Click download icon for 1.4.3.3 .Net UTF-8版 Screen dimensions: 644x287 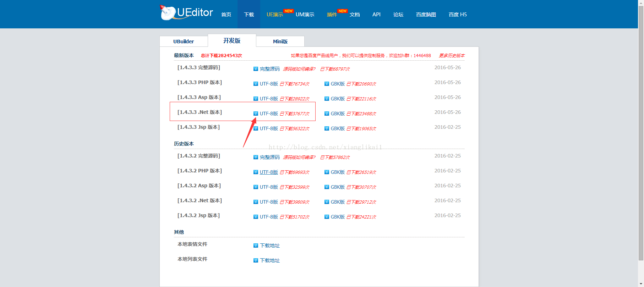(256, 114)
